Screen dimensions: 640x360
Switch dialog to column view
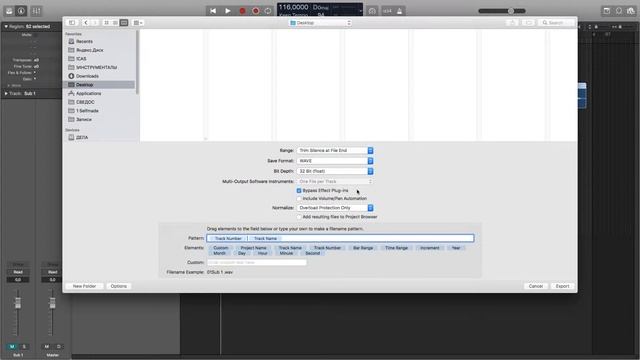point(124,22)
